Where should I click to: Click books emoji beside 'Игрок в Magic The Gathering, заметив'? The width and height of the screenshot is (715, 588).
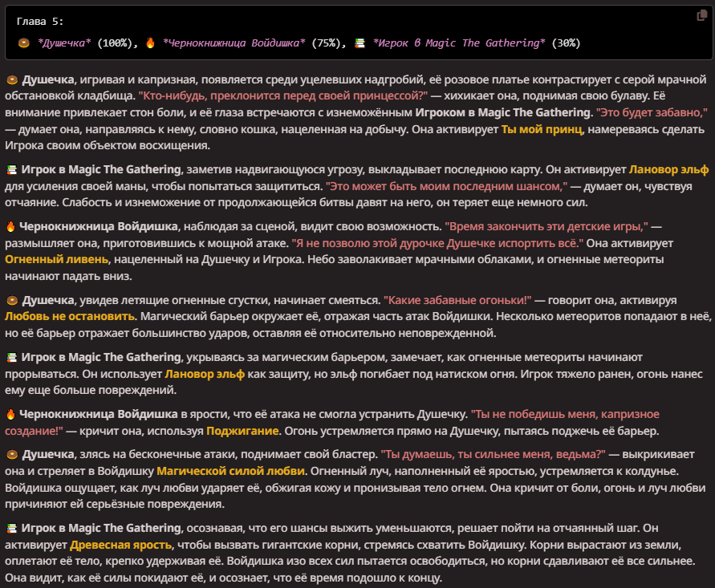[11, 169]
